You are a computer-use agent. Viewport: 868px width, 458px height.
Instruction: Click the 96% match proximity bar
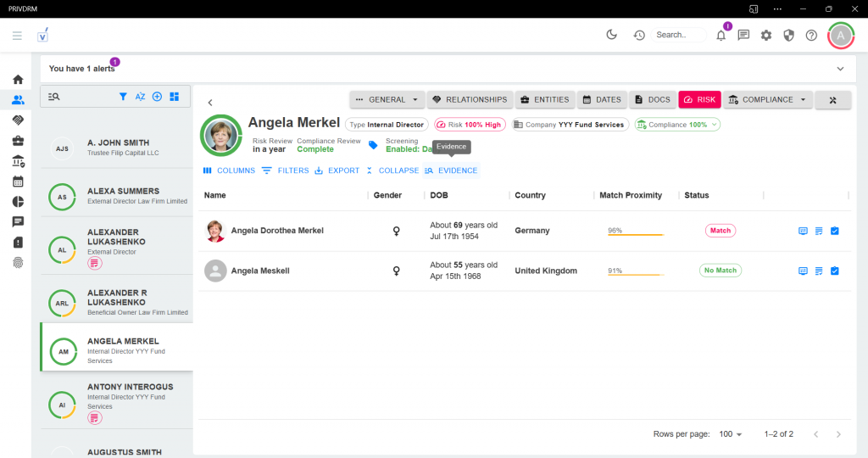click(635, 232)
